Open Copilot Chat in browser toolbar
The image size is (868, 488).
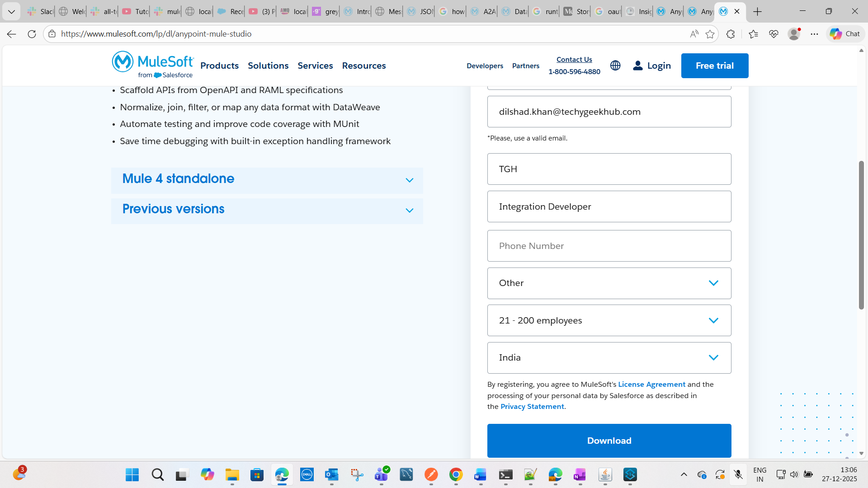tap(845, 34)
